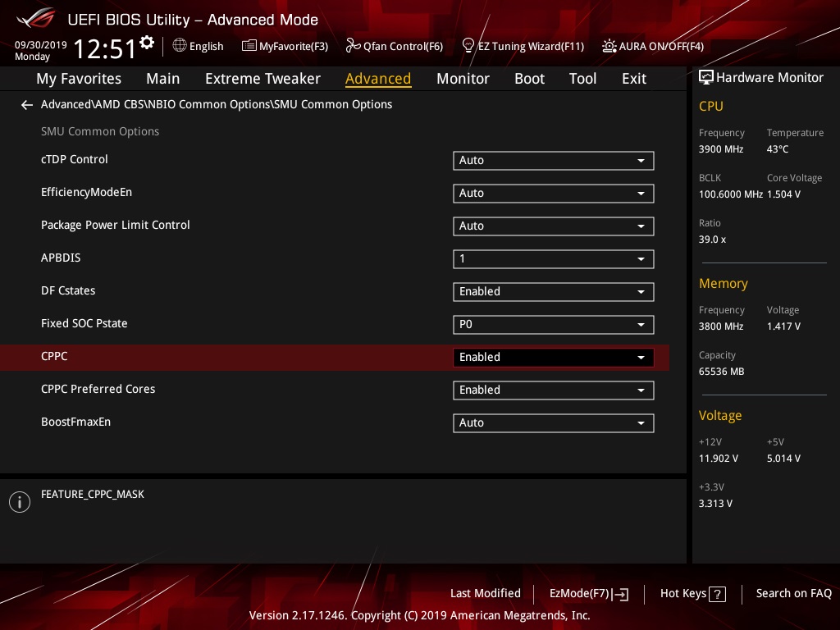Open Qfan Control fan icon
The width and height of the screenshot is (840, 630).
point(353,46)
